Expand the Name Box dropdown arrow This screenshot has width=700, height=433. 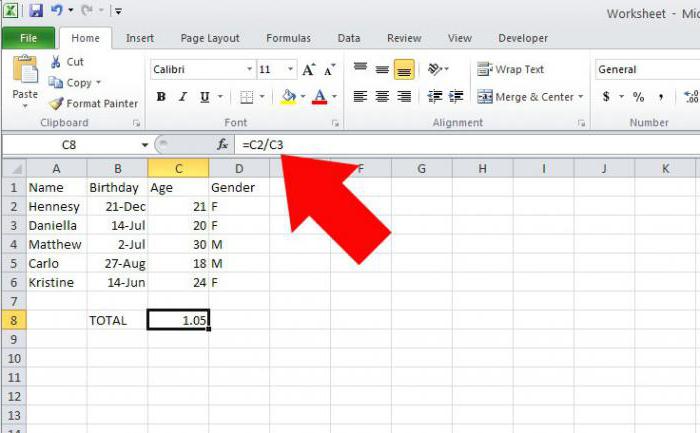[145, 145]
